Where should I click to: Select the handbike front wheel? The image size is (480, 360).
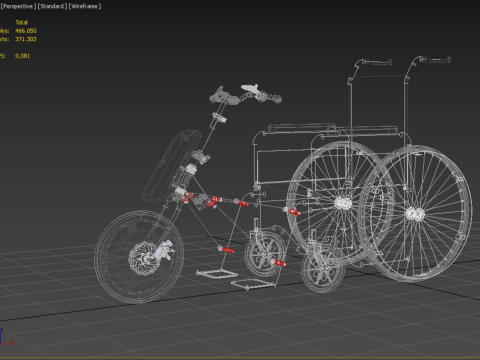coord(139,256)
